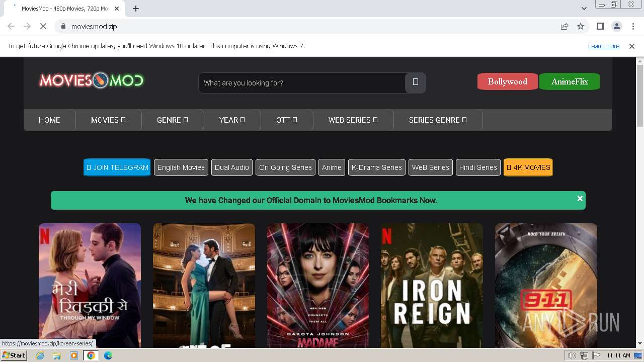Close the domain change green banner
The image size is (644, 362).
pos(580,198)
